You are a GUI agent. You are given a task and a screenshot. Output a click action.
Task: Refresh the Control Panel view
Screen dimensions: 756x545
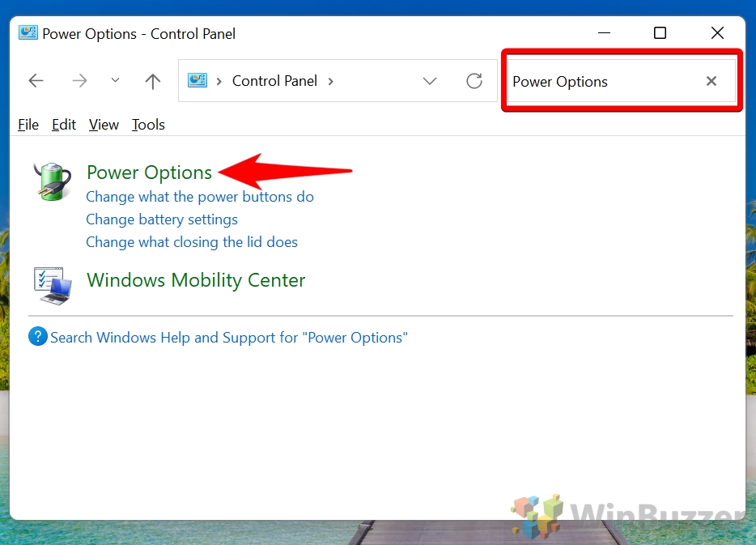click(x=474, y=81)
